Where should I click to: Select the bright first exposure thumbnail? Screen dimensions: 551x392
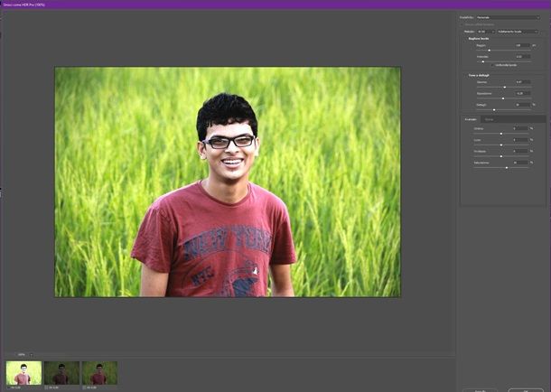(23, 372)
